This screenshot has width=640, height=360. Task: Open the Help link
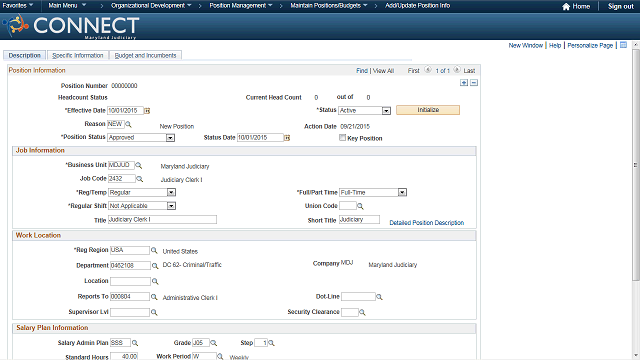(555, 45)
